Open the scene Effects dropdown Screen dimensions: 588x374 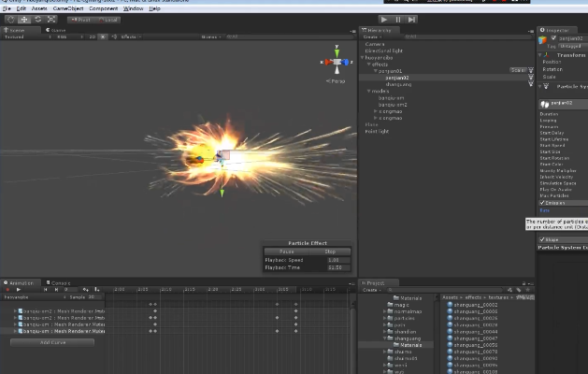[131, 36]
